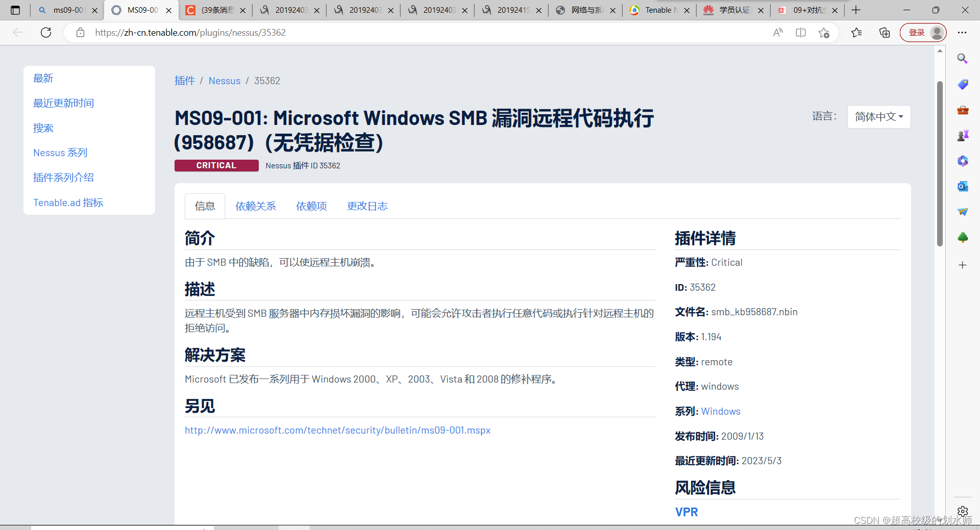Open the Outlook sidebar icon
The image size is (980, 530).
(963, 186)
